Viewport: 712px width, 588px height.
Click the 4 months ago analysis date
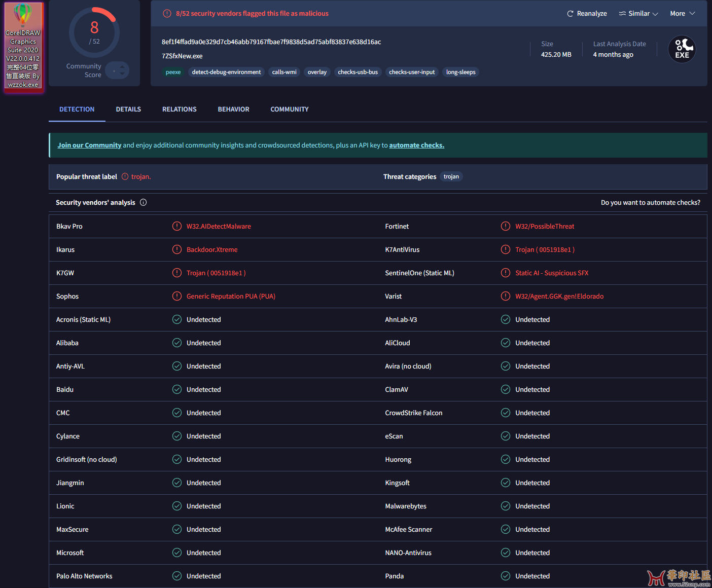[x=613, y=54]
